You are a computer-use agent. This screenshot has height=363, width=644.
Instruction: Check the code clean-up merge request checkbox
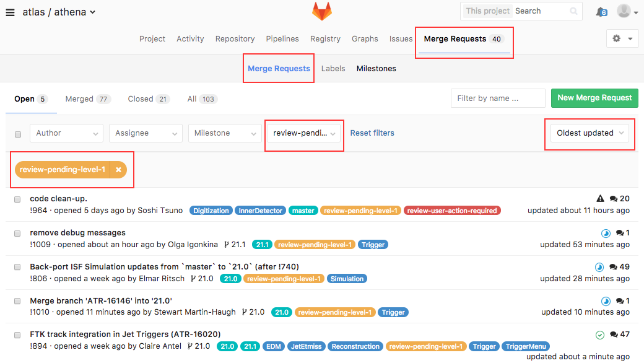(x=17, y=199)
